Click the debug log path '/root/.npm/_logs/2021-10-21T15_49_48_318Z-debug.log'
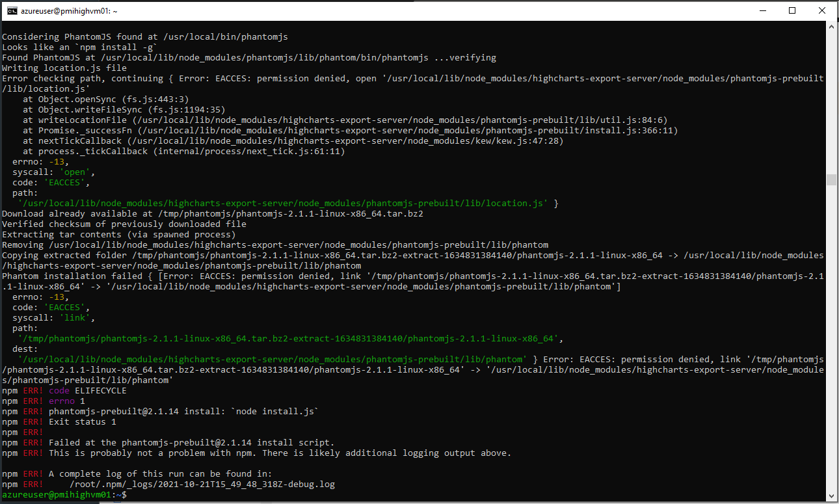The width and height of the screenshot is (839, 504). click(202, 484)
